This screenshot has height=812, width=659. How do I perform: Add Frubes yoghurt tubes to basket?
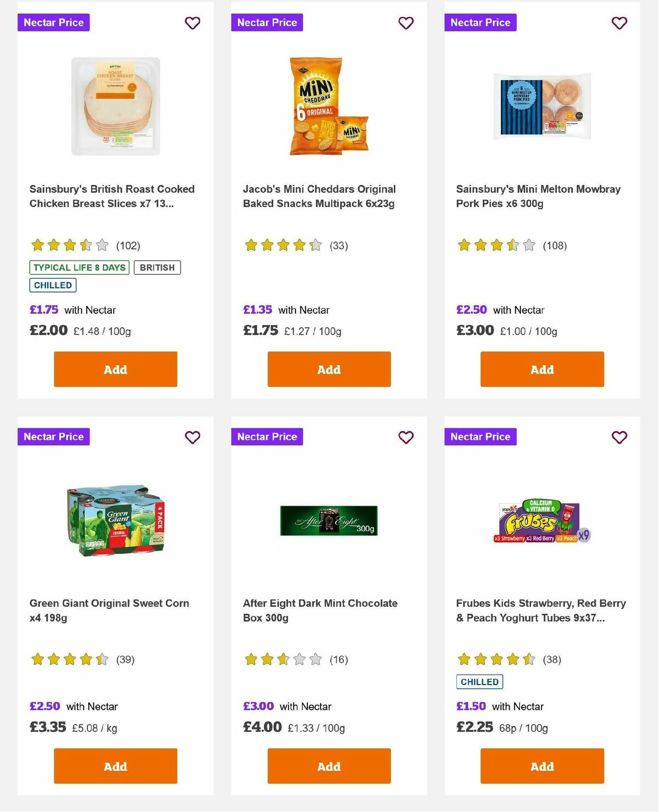tap(541, 766)
